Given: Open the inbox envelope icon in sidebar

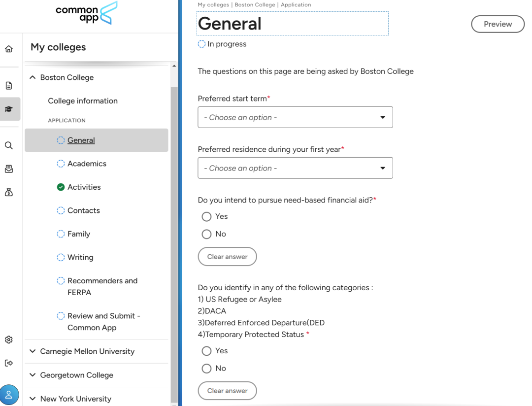Looking at the screenshot, I should point(9,169).
